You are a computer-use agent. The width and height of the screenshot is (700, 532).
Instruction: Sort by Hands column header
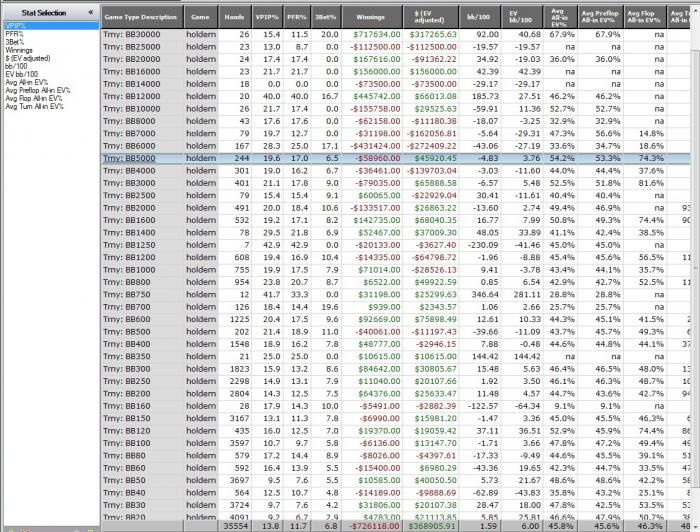pos(234,17)
